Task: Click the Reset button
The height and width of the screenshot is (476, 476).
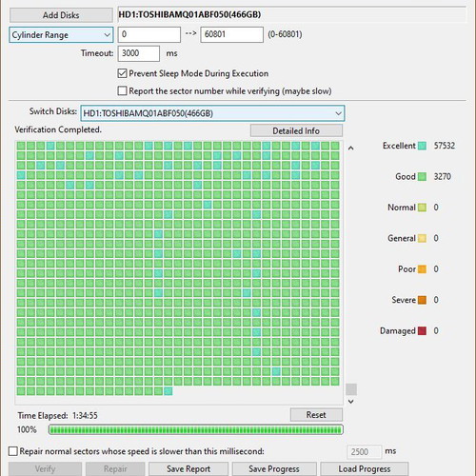Action: tap(316, 415)
